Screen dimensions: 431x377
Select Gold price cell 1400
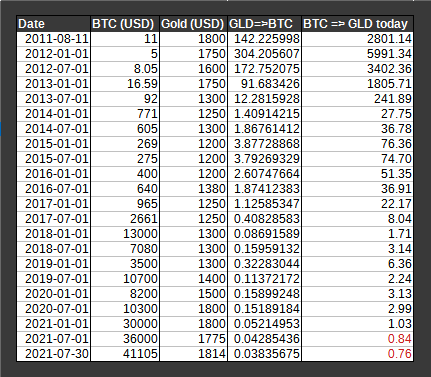pos(193,279)
